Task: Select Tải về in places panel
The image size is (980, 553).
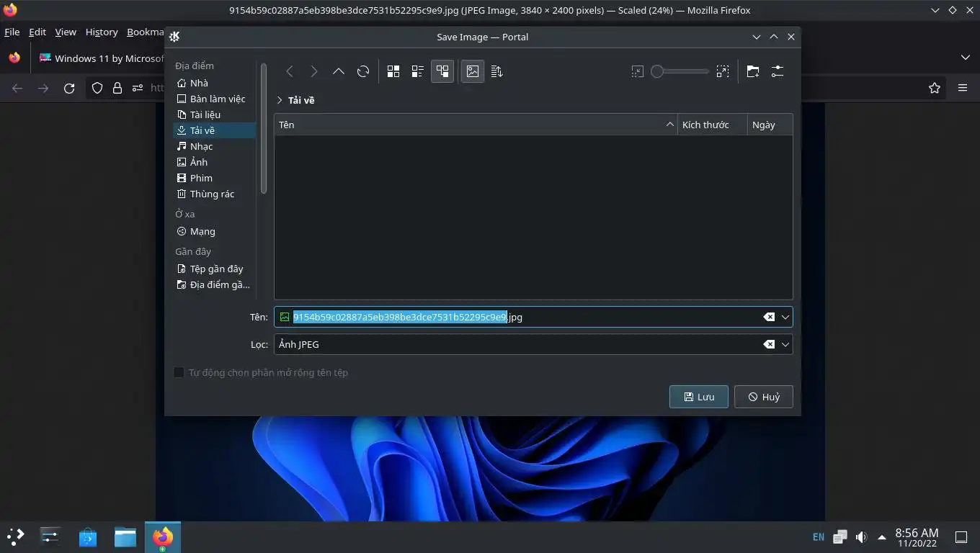Action: [x=214, y=130]
